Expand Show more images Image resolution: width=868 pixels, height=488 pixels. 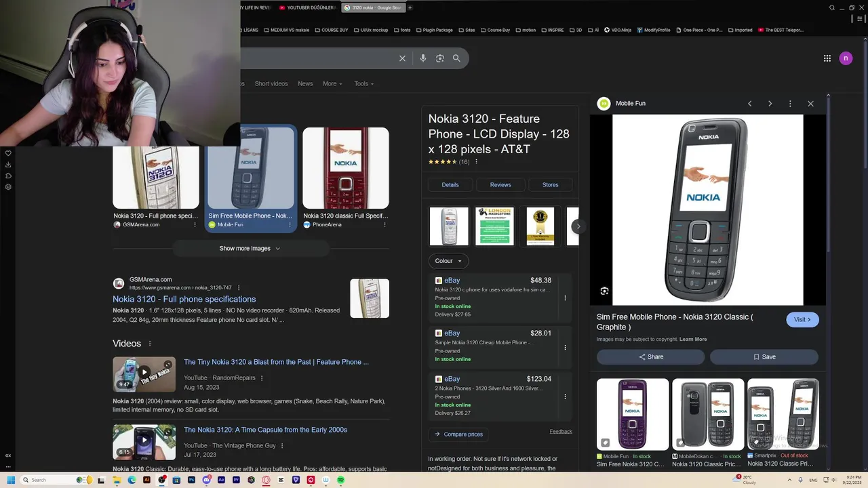click(x=250, y=249)
